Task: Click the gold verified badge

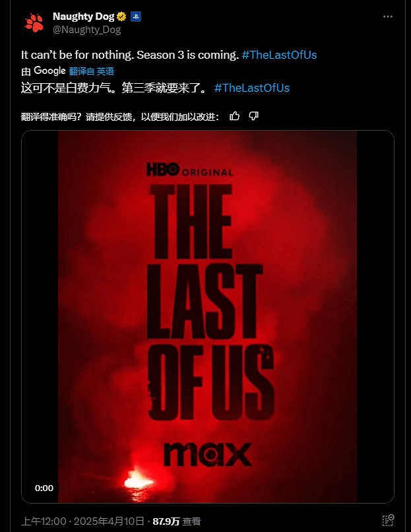Action: click(121, 17)
